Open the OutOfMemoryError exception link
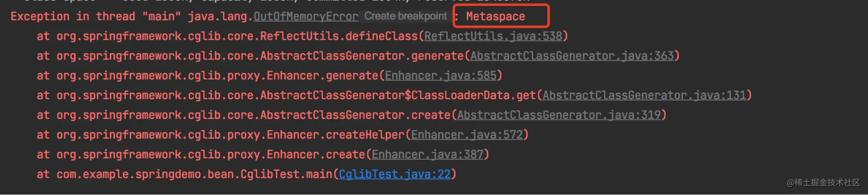This screenshot has height=195, width=868. tap(306, 16)
